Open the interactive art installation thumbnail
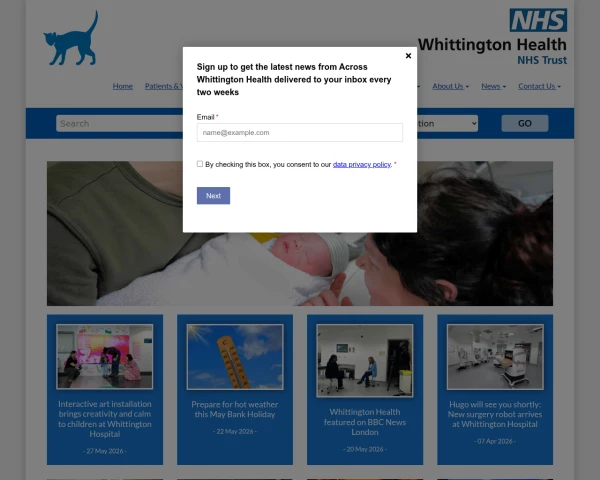The image size is (600, 480). click(x=104, y=357)
